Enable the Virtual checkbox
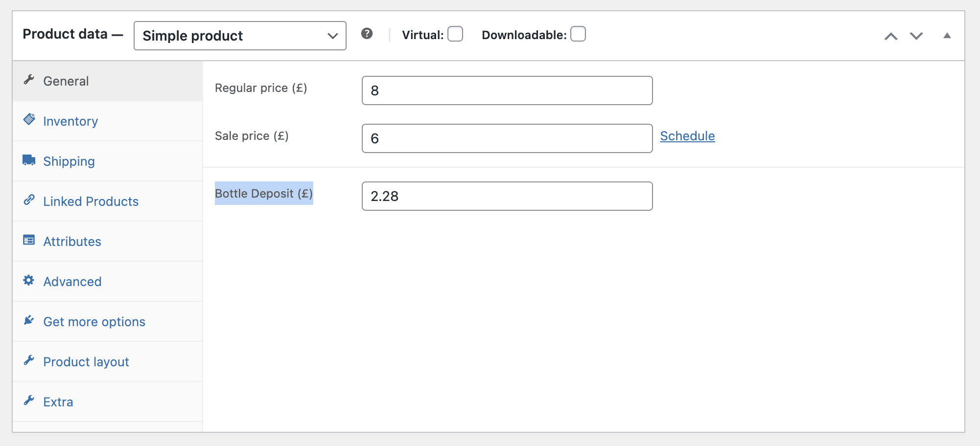The height and width of the screenshot is (446, 980). pyautogui.click(x=455, y=34)
